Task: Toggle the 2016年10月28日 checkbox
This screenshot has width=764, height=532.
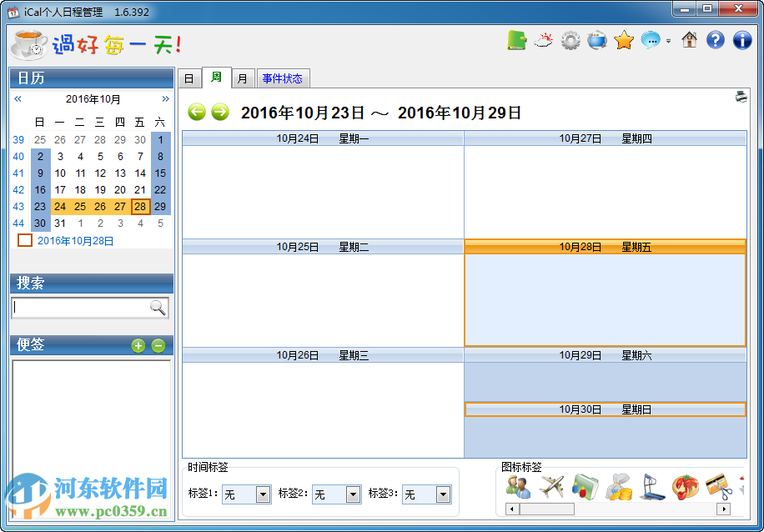Action: coord(23,240)
